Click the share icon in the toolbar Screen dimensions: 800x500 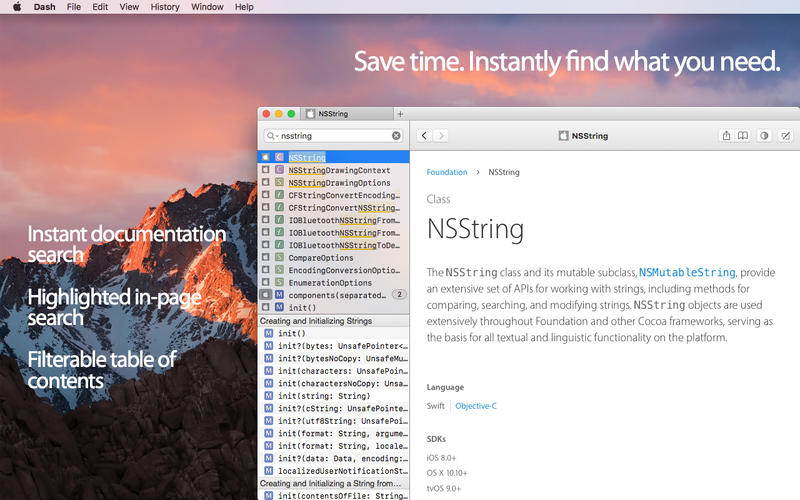point(726,136)
